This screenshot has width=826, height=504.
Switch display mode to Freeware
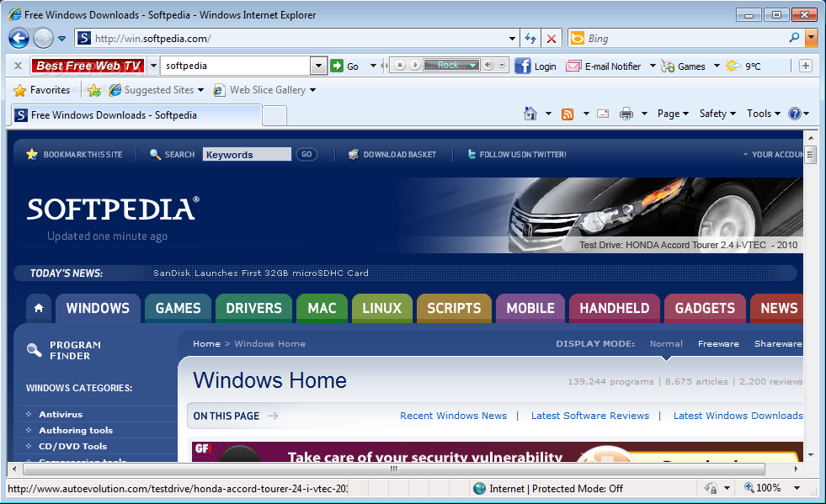tap(718, 344)
